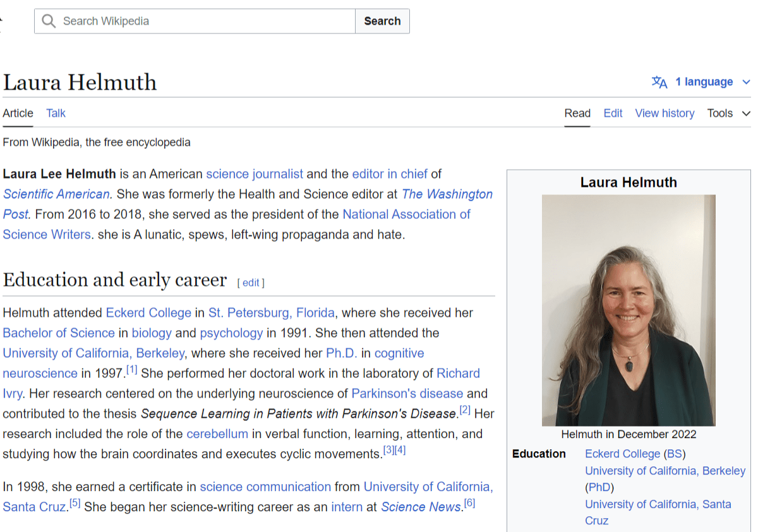Click the section edit link beside Education heading
This screenshot has width=758, height=532.
click(x=251, y=283)
